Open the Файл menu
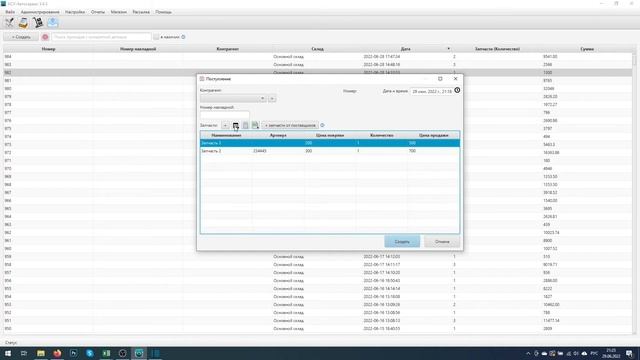 (x=10, y=12)
